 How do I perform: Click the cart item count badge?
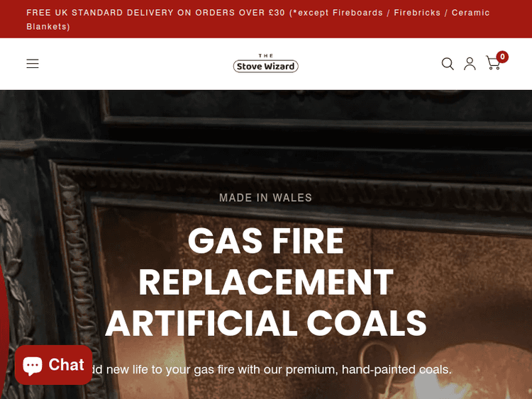click(x=502, y=57)
